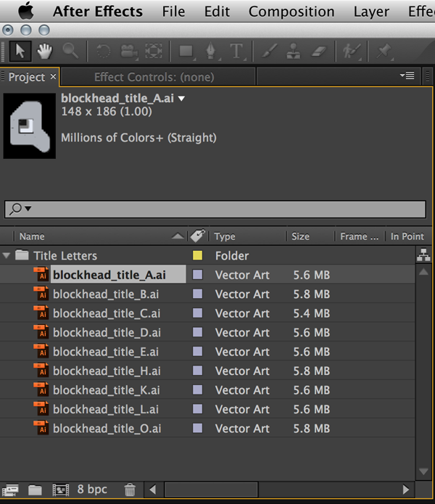Collapse the Title Letters folder
This screenshot has height=504, width=435.
point(7,255)
